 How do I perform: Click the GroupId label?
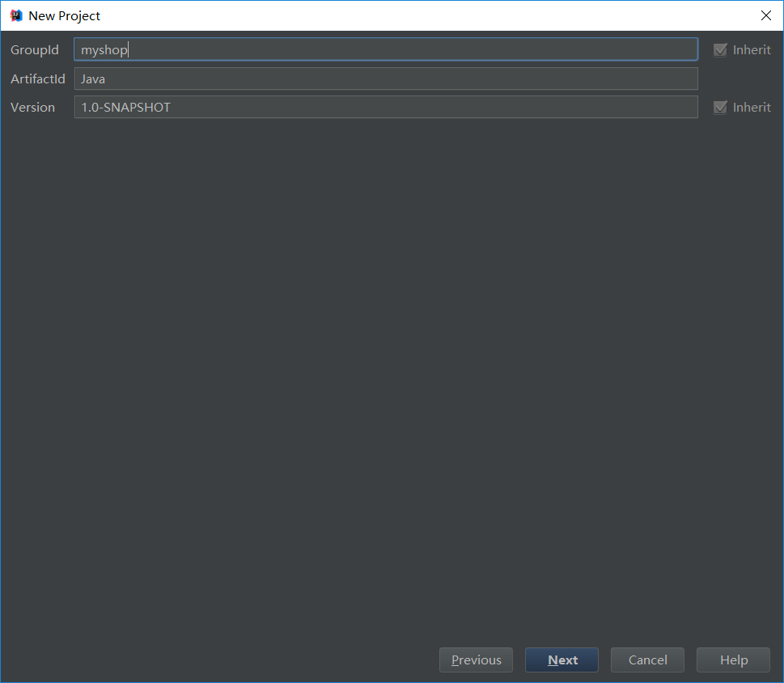pos(35,50)
